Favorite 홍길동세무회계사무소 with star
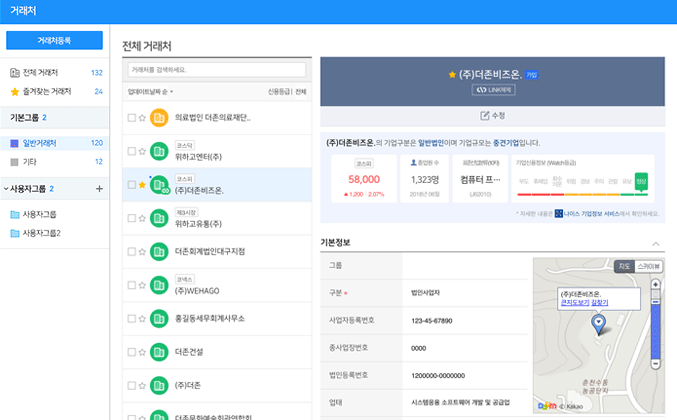This screenshot has height=420, width=677. click(142, 319)
